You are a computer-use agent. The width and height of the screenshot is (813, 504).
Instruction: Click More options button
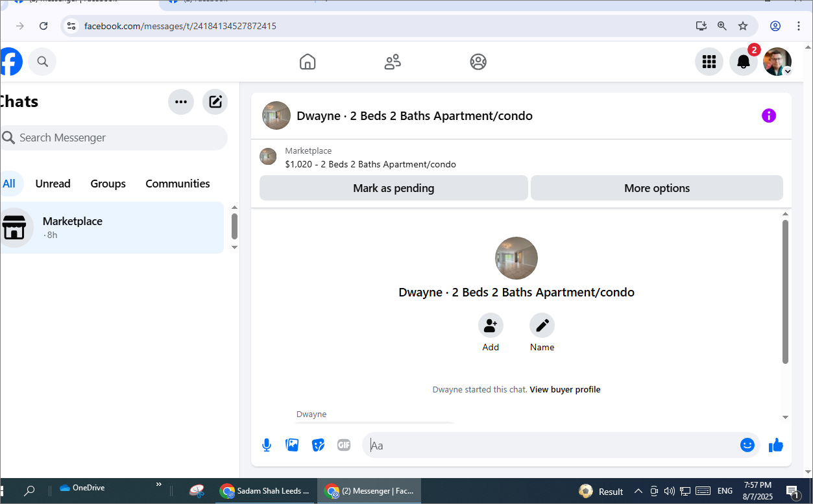[x=657, y=188]
